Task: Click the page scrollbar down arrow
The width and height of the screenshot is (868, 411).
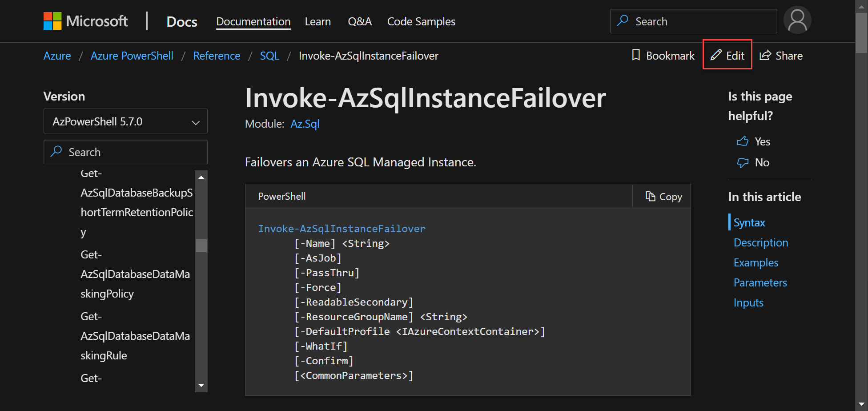Action: [861, 404]
